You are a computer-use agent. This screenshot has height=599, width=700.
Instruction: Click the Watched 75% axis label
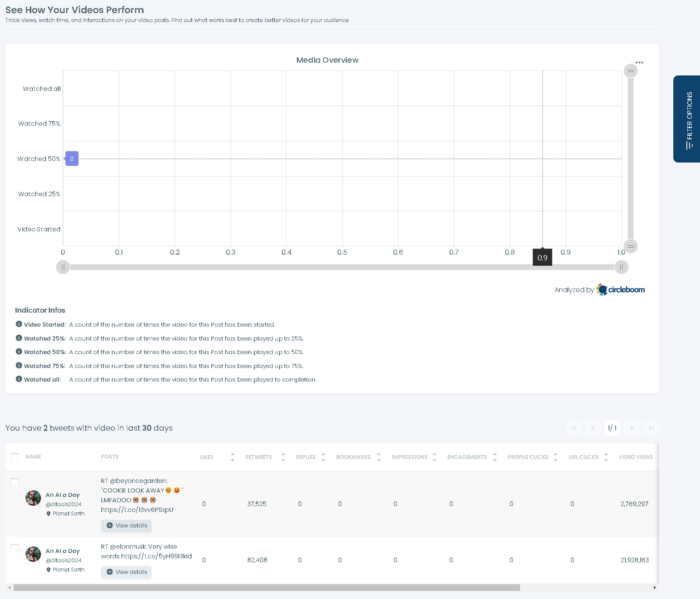pos(39,123)
